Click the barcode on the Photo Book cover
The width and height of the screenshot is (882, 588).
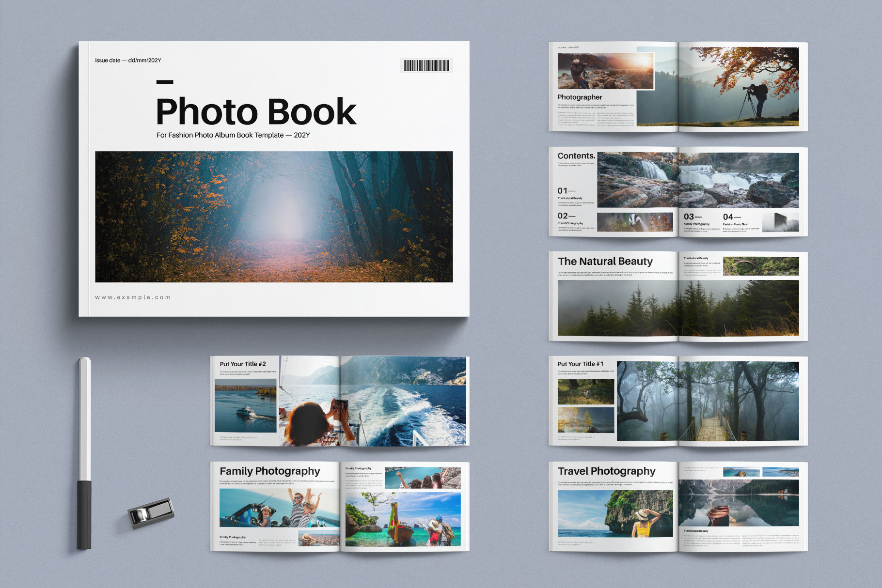point(426,65)
